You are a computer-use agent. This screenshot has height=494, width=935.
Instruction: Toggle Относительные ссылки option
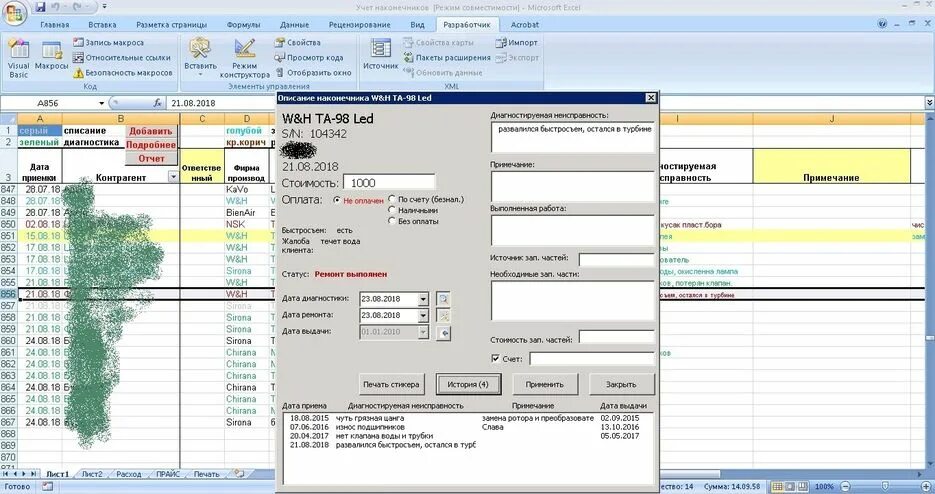point(122,57)
